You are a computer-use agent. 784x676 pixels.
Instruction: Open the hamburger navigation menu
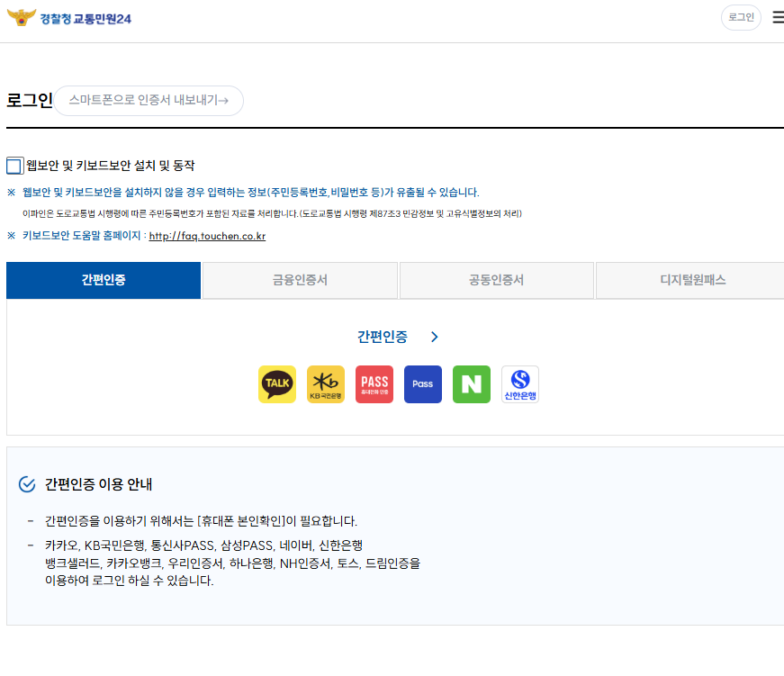[776, 16]
